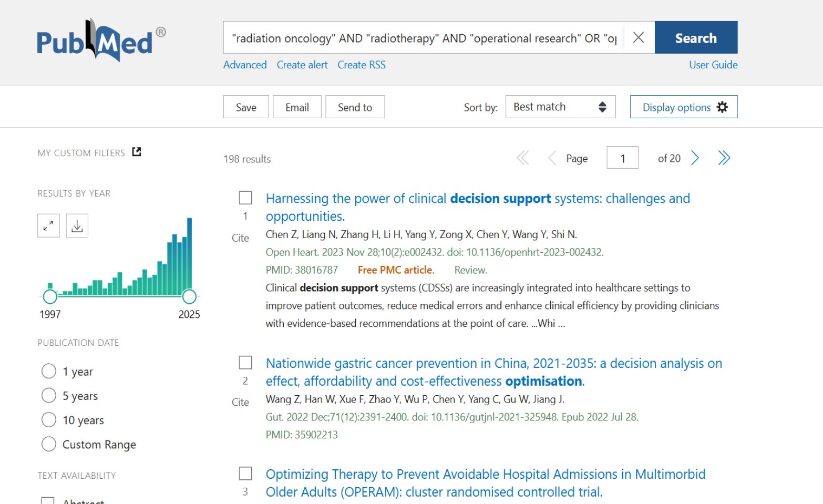
Task: Jump to last page double arrow
Action: pyautogui.click(x=724, y=158)
